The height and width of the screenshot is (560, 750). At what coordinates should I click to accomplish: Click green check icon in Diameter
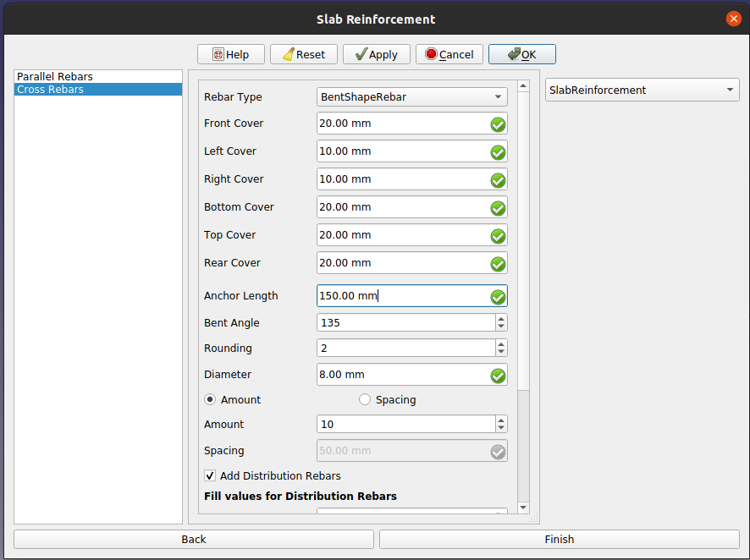[x=498, y=376]
